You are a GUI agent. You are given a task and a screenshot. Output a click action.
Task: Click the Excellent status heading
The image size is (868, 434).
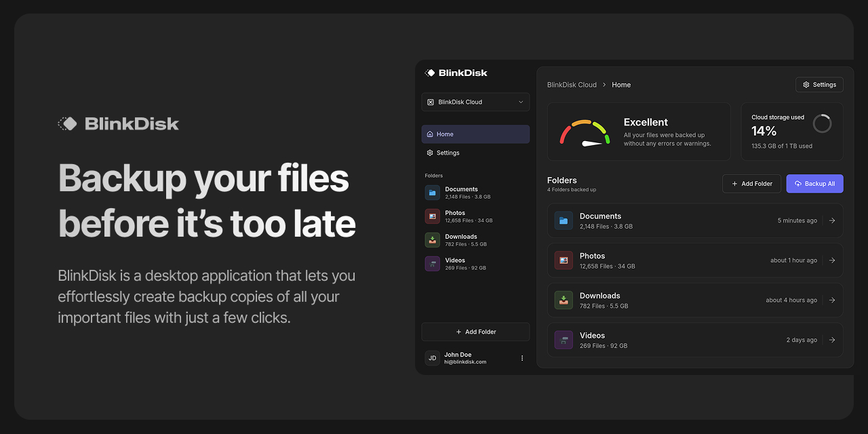tap(646, 122)
